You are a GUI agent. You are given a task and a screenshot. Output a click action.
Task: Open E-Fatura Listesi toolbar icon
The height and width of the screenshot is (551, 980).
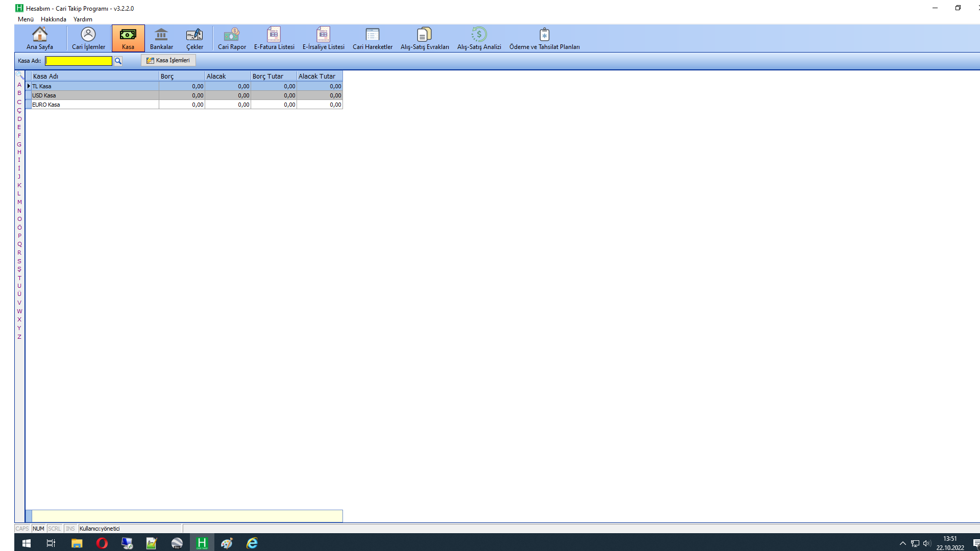pyautogui.click(x=274, y=38)
